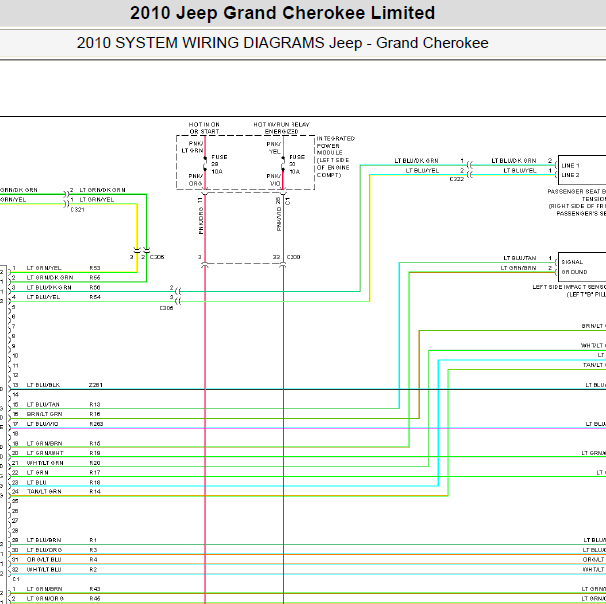Click the vertical "PNK/ORG" wire label
The image size is (606, 604).
pyautogui.click(x=201, y=220)
